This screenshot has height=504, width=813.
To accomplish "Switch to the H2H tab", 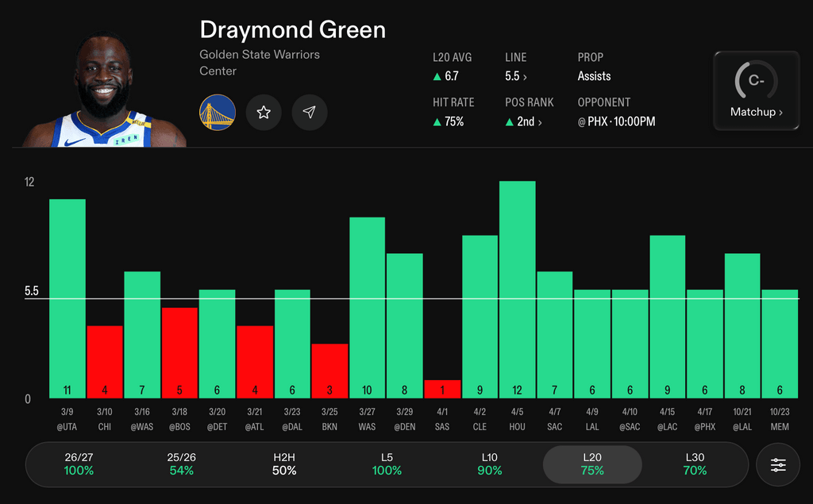I will click(284, 464).
